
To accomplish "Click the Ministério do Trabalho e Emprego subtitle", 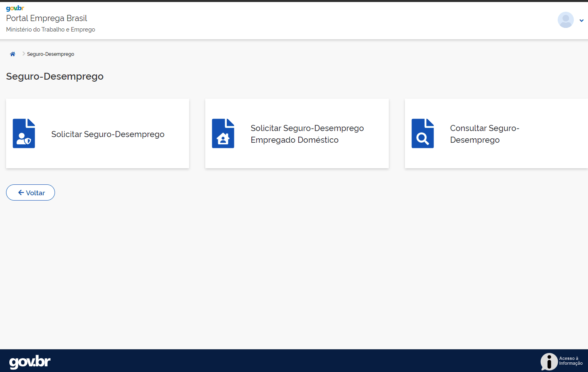I will click(51, 30).
